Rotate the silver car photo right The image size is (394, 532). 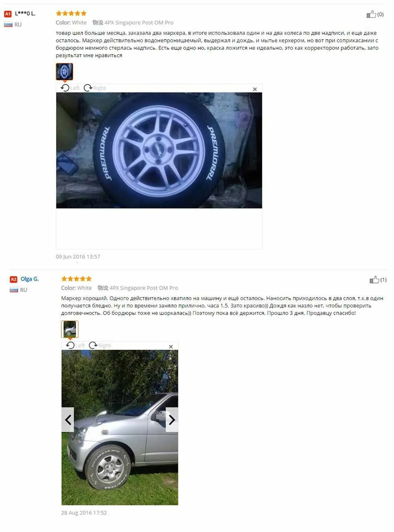click(100, 345)
